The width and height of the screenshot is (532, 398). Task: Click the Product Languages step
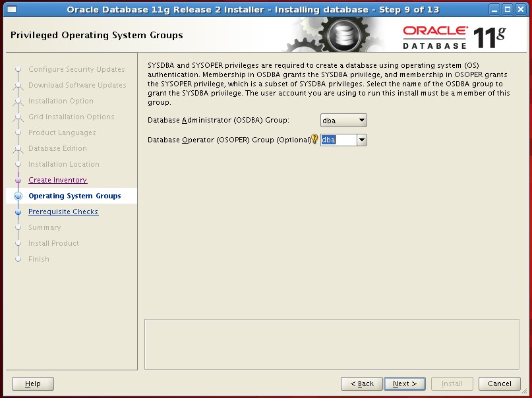tap(62, 132)
